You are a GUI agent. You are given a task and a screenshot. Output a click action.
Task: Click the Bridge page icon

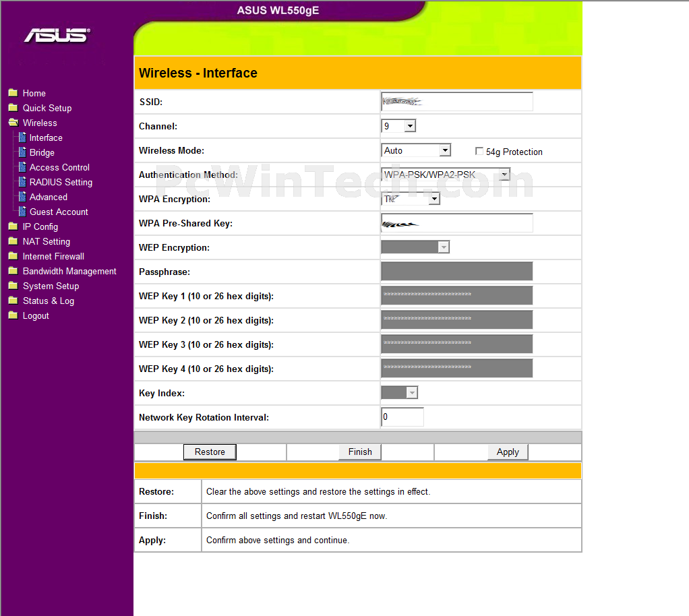point(22,152)
